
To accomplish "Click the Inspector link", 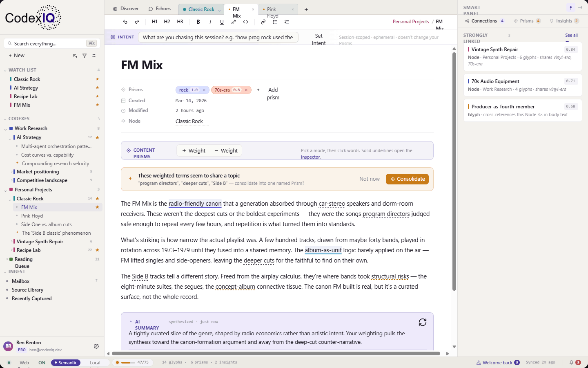I will click(310, 157).
